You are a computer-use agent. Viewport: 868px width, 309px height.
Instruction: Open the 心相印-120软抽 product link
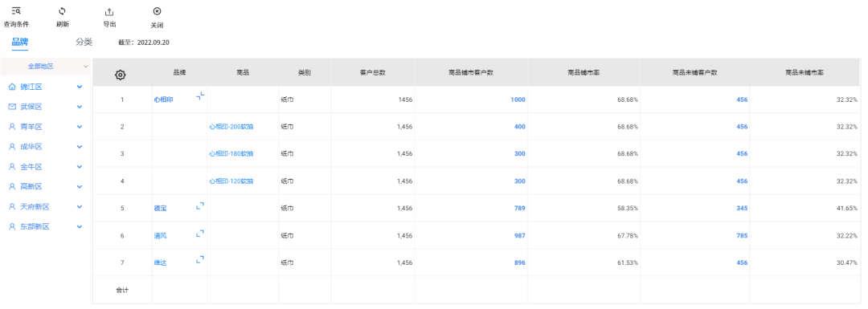231,181
